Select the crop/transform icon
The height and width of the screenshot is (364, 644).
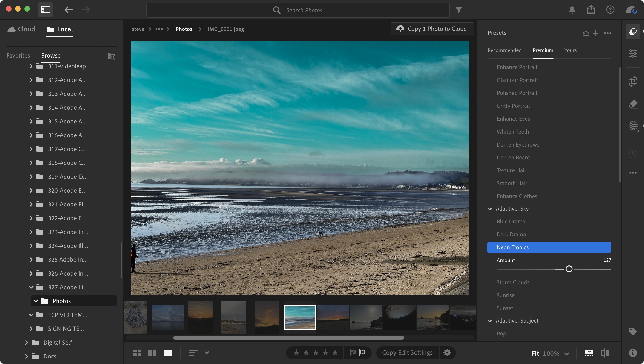pos(633,82)
